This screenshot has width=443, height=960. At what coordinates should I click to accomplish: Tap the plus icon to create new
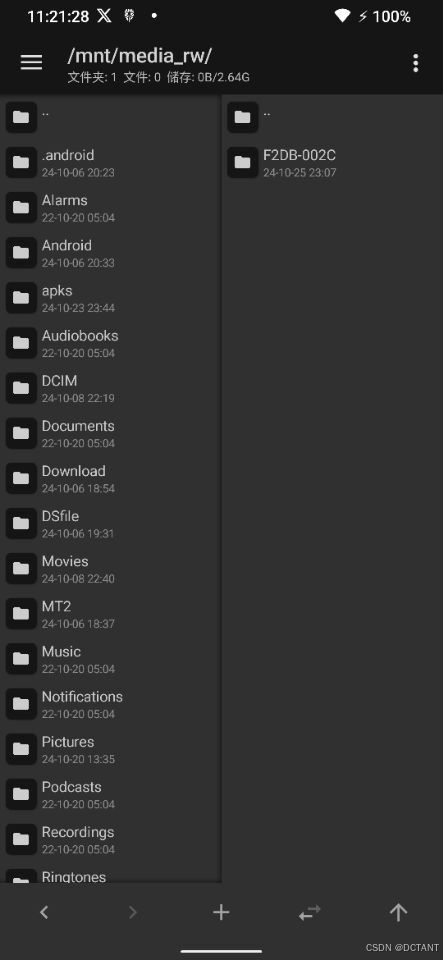tap(221, 912)
